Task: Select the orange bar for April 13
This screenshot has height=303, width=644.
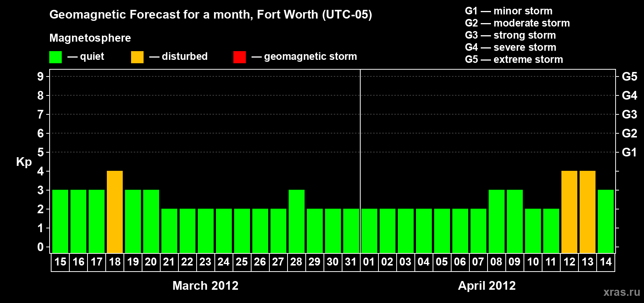Action: (x=588, y=212)
